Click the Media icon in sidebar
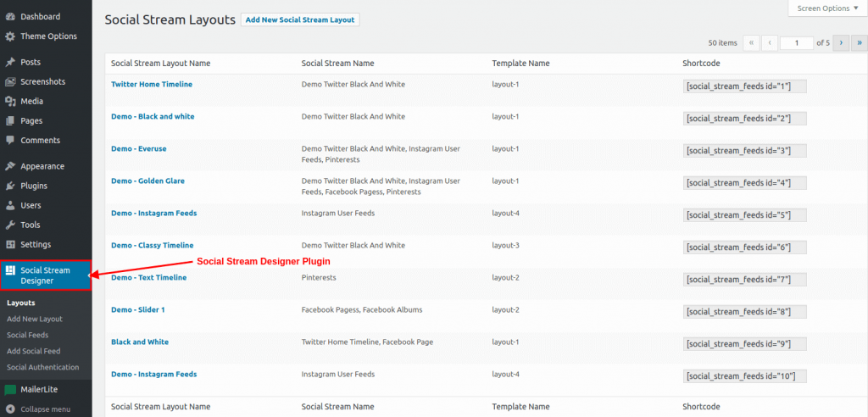This screenshot has width=868, height=417. click(10, 101)
